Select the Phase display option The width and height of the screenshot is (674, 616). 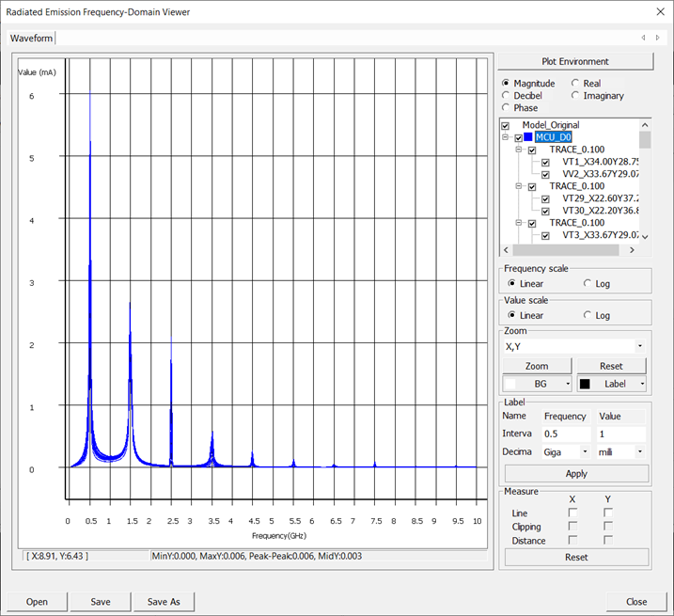click(507, 108)
